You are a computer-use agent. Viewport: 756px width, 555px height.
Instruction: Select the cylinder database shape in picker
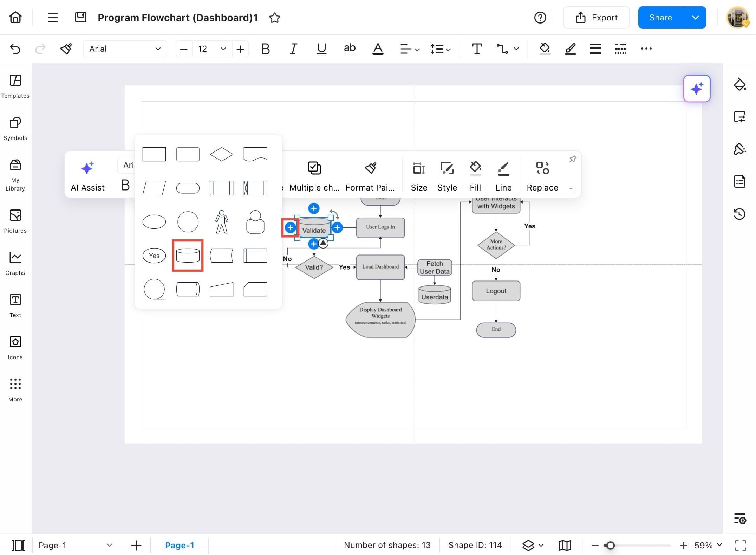(188, 256)
